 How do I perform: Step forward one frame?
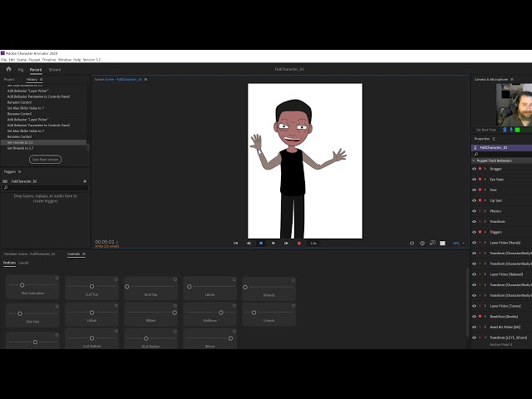point(286,244)
